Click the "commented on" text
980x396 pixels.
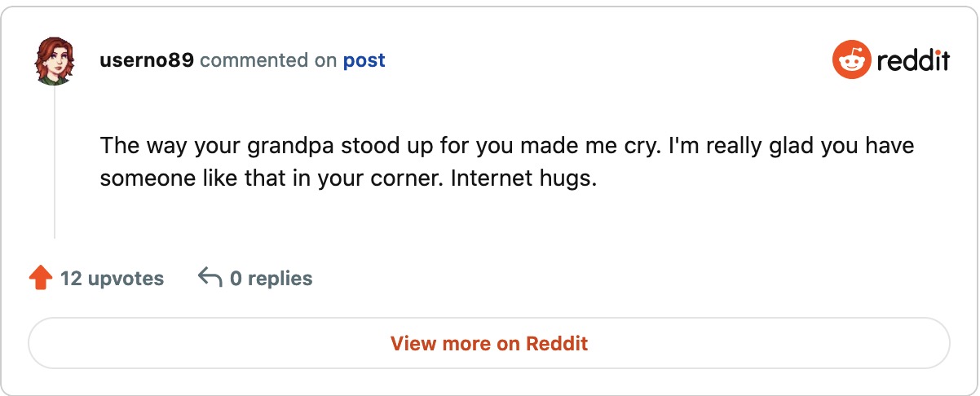[267, 61]
